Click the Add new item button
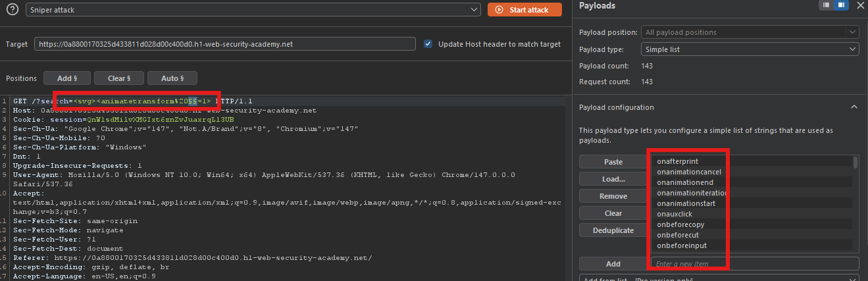 [613, 264]
